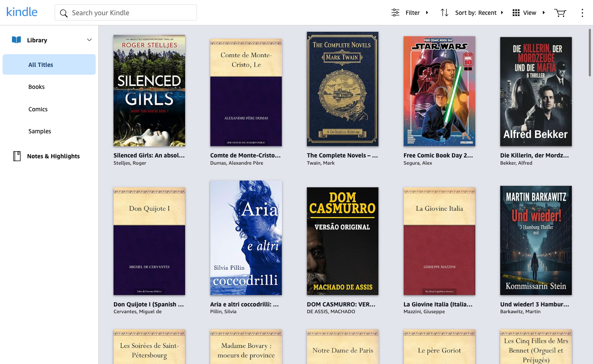Expand the View options arrow
Screen dimensions: 593x364
pyautogui.click(x=544, y=13)
